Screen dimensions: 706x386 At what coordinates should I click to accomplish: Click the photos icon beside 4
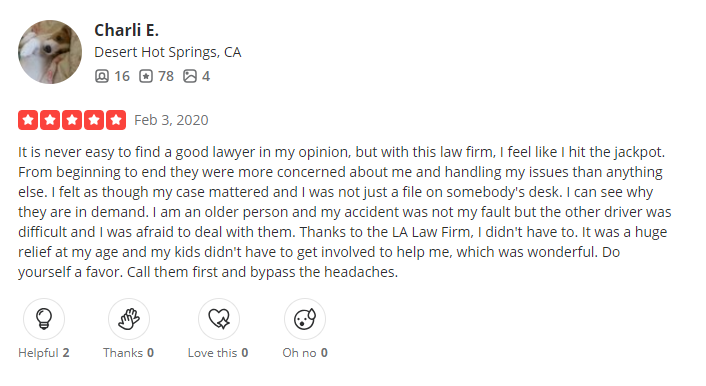point(190,76)
